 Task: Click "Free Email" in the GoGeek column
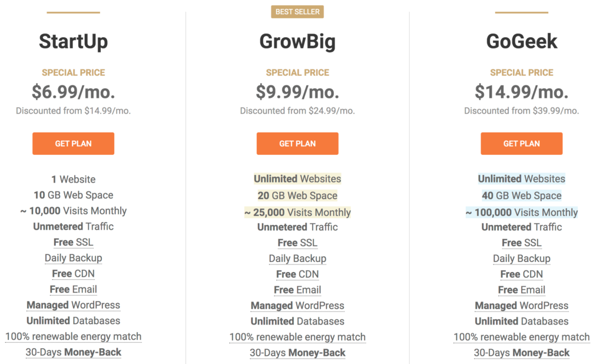tap(521, 290)
